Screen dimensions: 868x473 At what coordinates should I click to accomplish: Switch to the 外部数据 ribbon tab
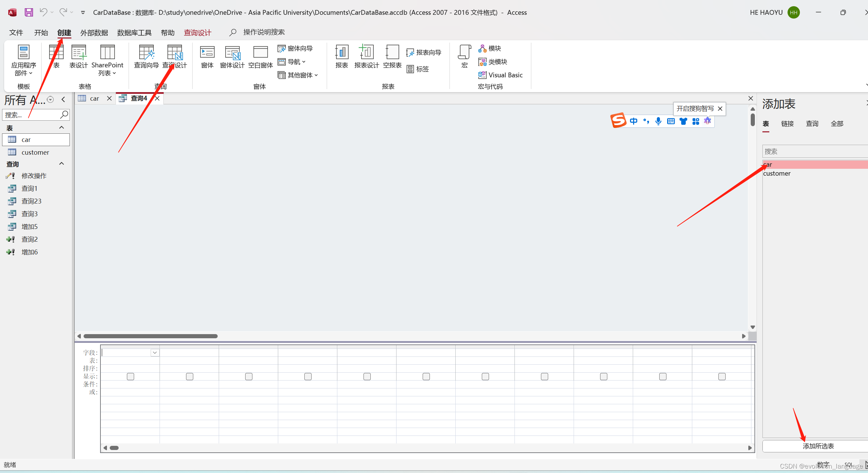[94, 33]
